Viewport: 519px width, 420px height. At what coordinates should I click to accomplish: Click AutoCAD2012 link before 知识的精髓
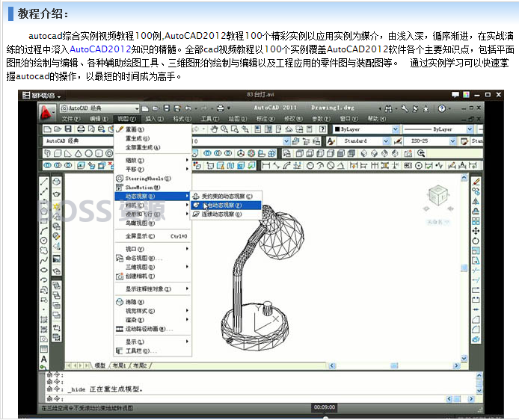pos(100,49)
